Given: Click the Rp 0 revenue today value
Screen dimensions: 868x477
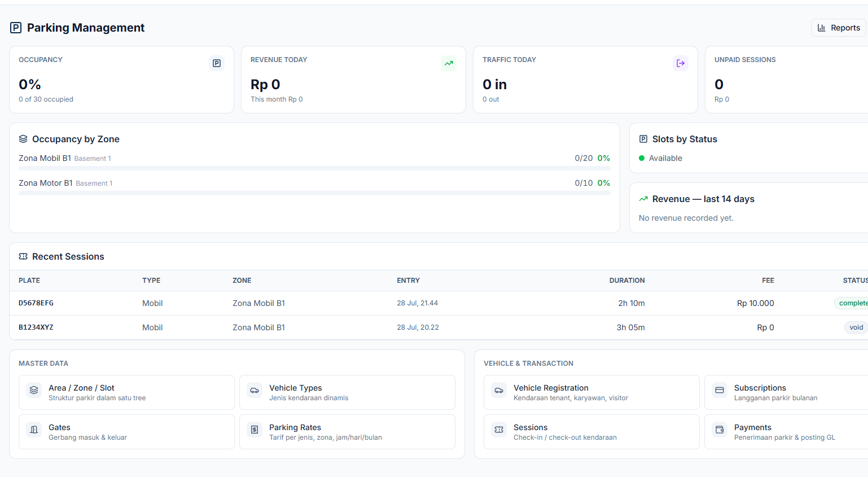Looking at the screenshot, I should pos(265,85).
